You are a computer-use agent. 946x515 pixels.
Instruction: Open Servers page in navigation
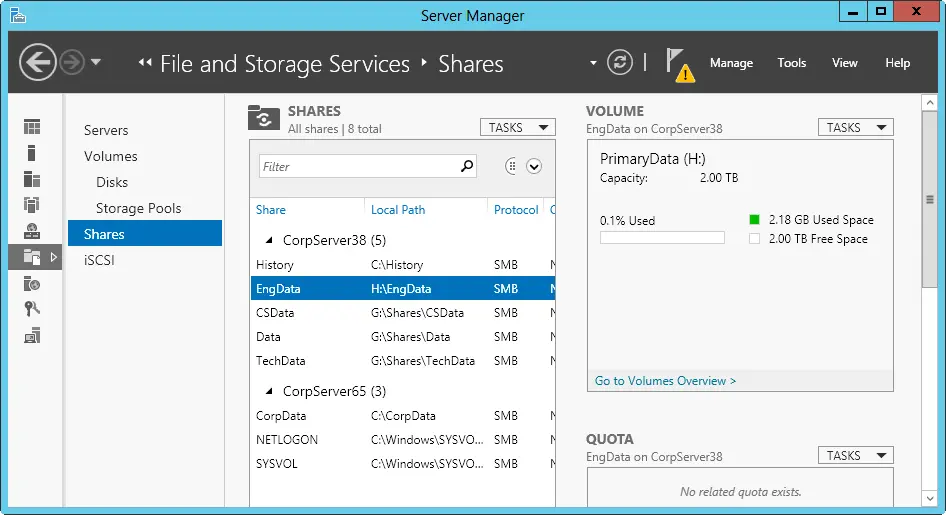(106, 130)
